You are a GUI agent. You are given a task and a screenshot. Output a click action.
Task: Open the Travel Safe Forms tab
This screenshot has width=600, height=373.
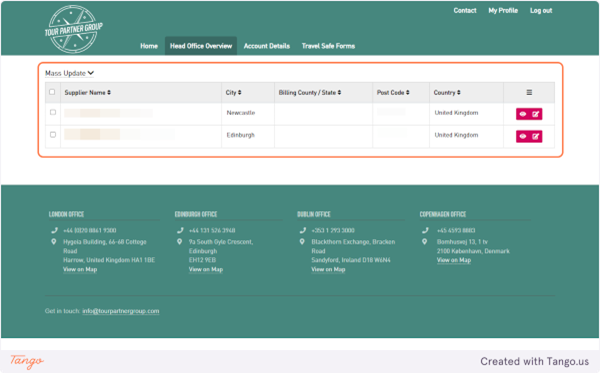[328, 46]
